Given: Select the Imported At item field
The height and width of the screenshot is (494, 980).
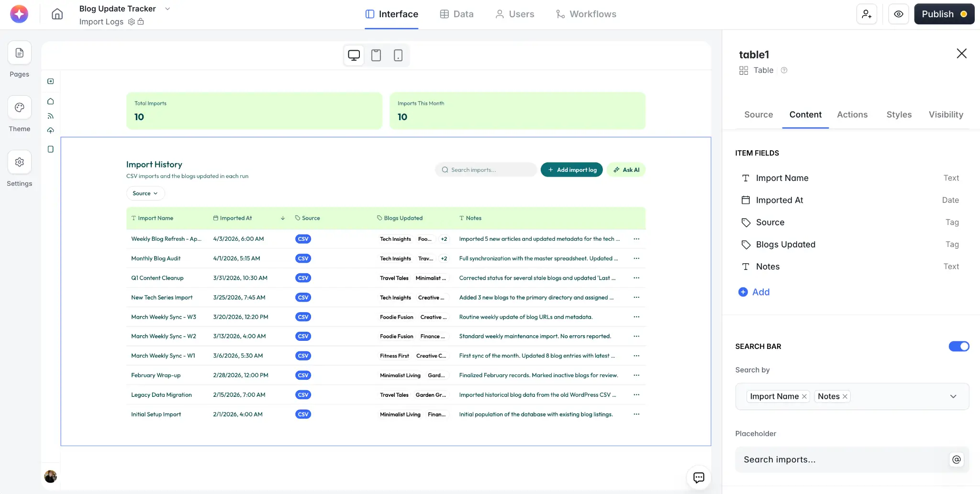Looking at the screenshot, I should 850,200.
